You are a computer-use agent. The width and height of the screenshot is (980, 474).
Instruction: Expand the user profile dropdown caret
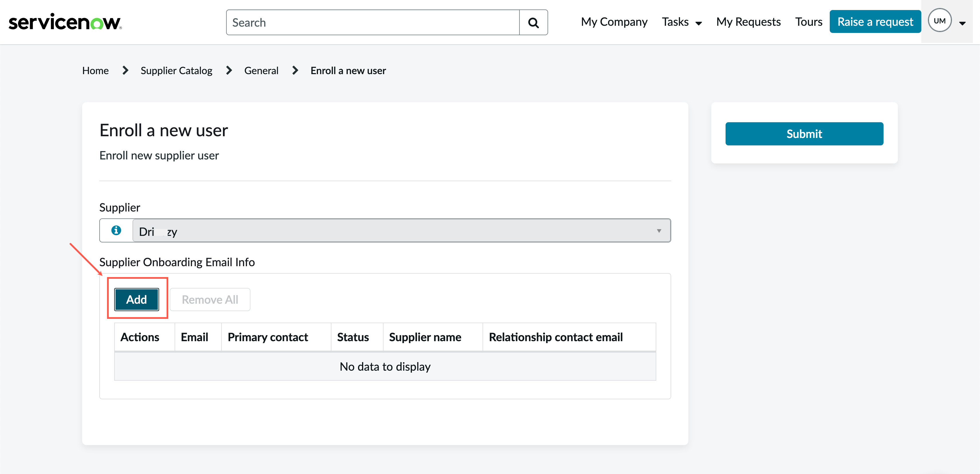pyautogui.click(x=963, y=23)
